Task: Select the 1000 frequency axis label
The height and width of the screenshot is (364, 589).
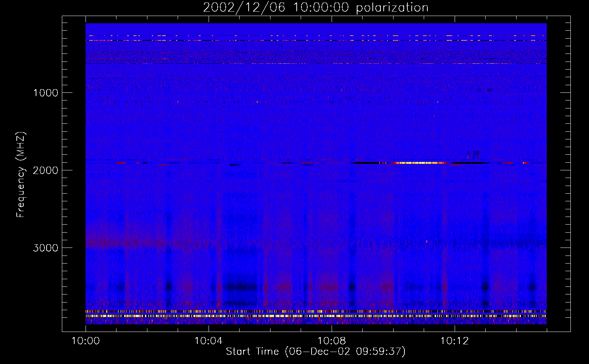Action: pos(46,93)
